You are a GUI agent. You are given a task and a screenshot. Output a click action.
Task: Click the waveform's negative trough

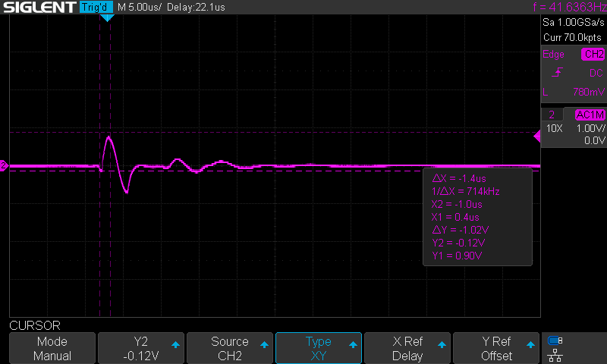pyautogui.click(x=126, y=191)
